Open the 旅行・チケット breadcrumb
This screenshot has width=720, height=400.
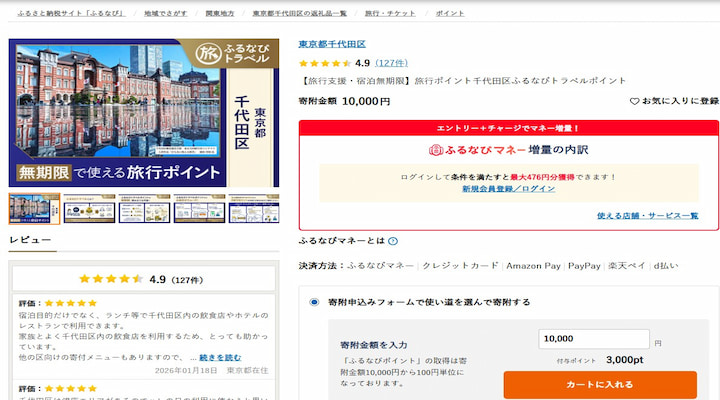pyautogui.click(x=390, y=13)
